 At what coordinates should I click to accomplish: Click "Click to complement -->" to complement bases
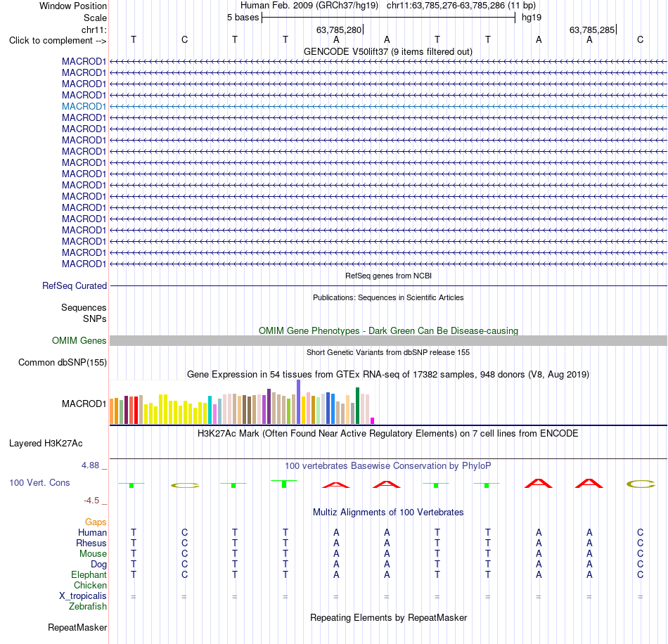click(58, 41)
